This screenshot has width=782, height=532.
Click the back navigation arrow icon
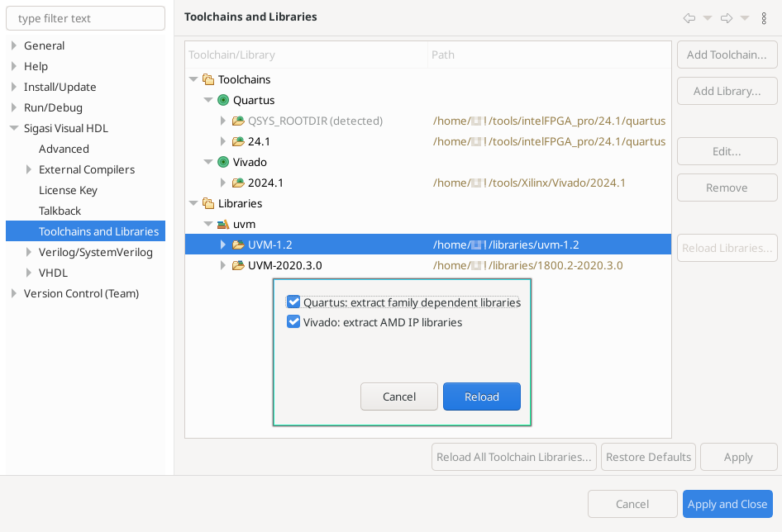tap(689, 18)
